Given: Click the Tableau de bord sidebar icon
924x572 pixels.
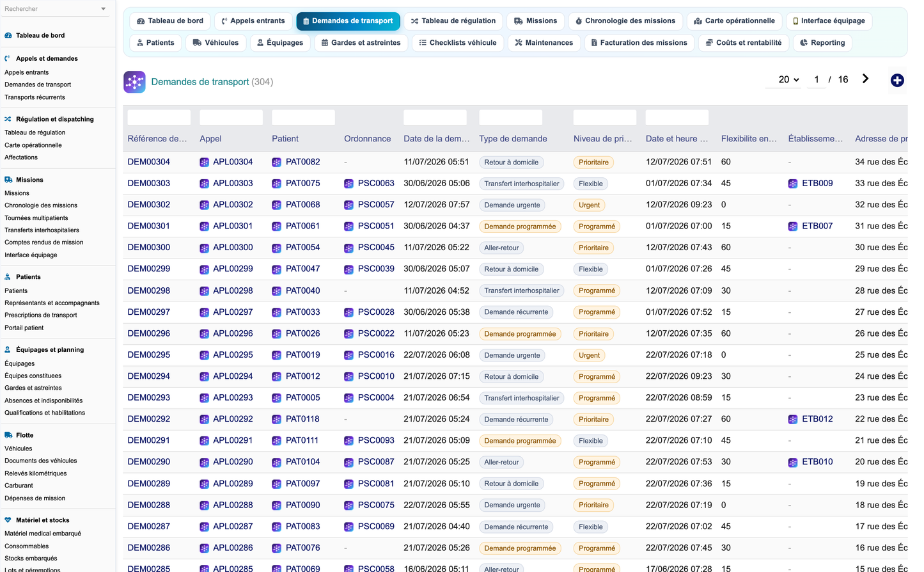Looking at the screenshot, I should [x=8, y=35].
